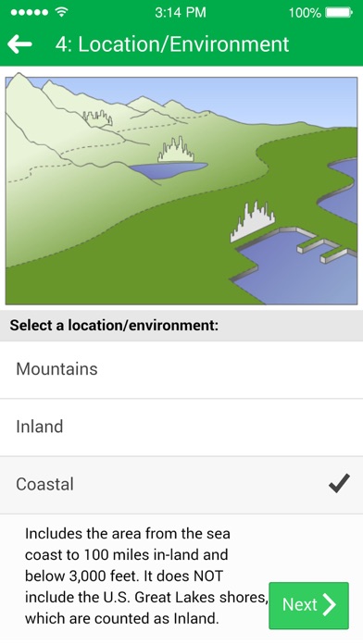The image size is (363, 644).
Task: Tap the 100% battery percentage text
Action: click(305, 13)
